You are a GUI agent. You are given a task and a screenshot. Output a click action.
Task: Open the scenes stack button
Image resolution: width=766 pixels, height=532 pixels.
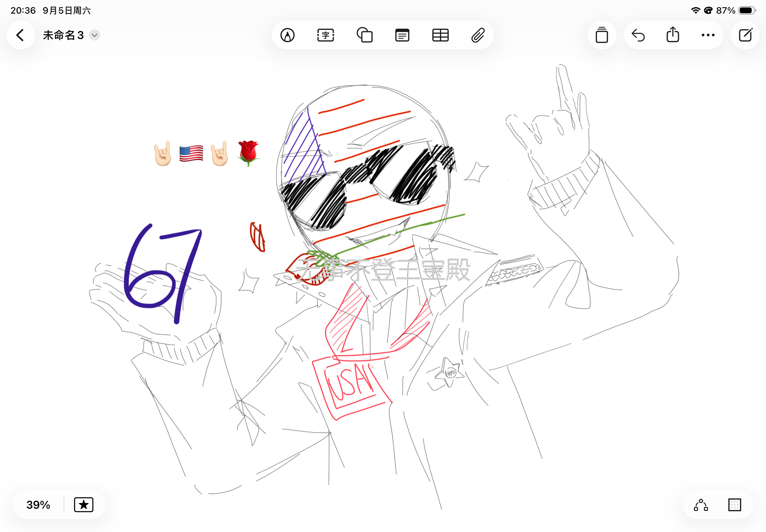coord(601,35)
